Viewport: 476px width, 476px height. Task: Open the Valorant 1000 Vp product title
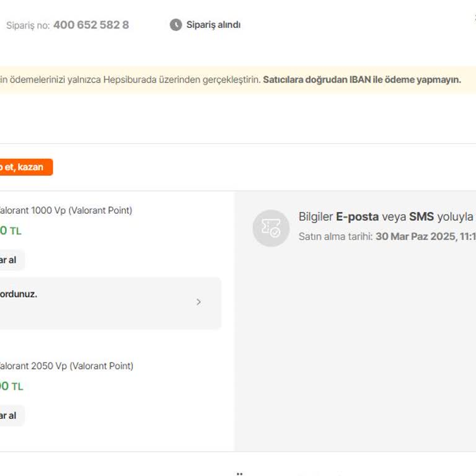[x=66, y=210]
